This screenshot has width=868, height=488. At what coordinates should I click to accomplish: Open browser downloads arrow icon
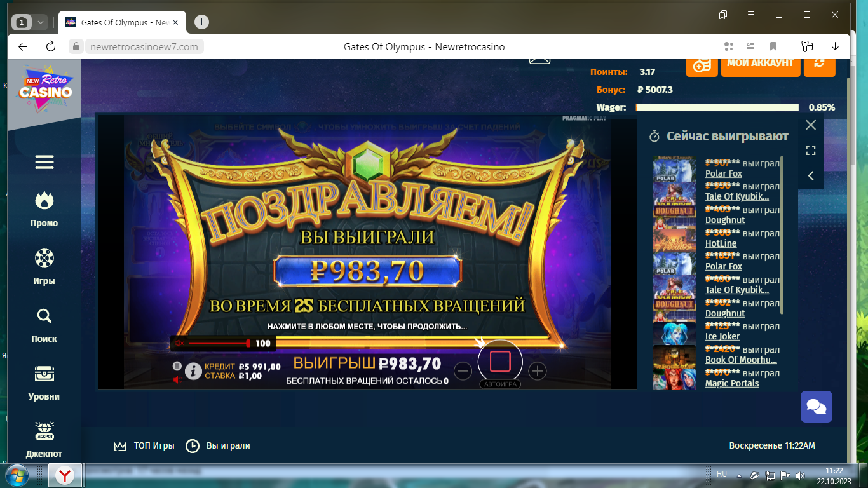coord(836,46)
